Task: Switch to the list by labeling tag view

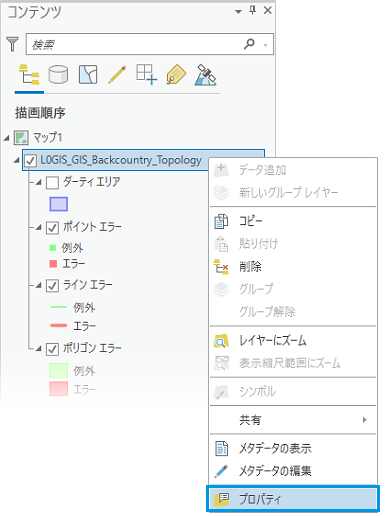Action: pyautogui.click(x=176, y=75)
